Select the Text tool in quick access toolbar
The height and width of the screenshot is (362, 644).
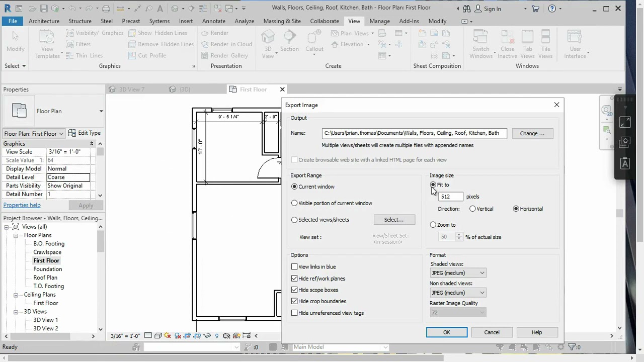(160, 9)
